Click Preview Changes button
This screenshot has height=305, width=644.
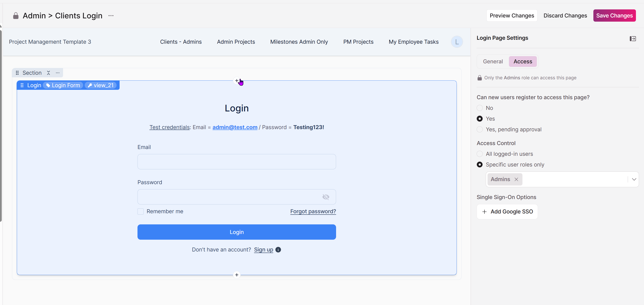pyautogui.click(x=512, y=16)
